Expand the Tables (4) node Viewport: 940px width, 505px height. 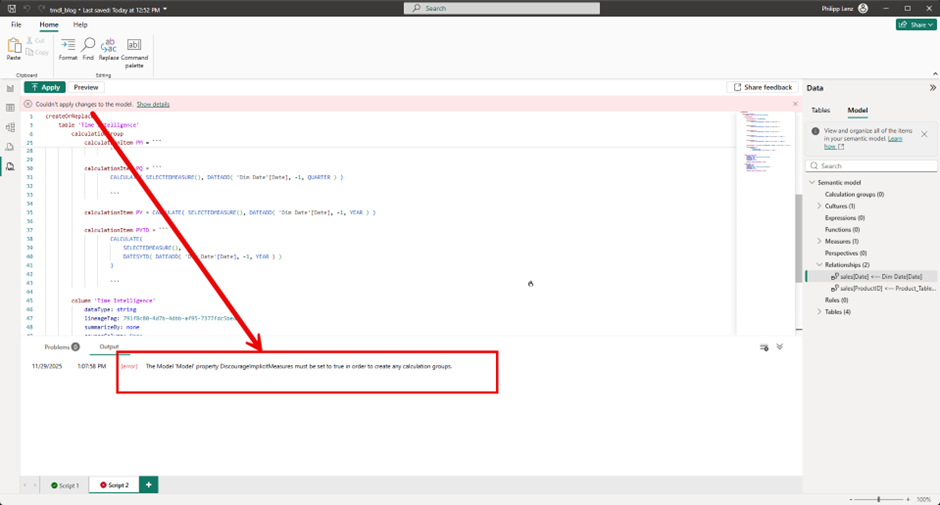(819, 312)
